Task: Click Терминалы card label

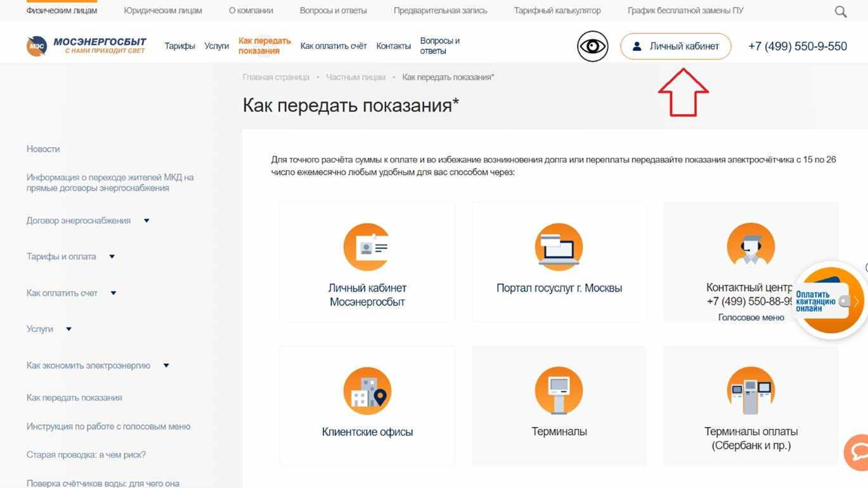Action: tap(559, 432)
